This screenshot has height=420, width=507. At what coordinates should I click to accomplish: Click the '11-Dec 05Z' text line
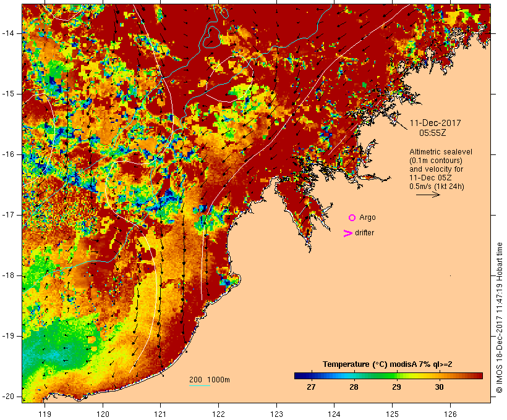(x=430, y=178)
